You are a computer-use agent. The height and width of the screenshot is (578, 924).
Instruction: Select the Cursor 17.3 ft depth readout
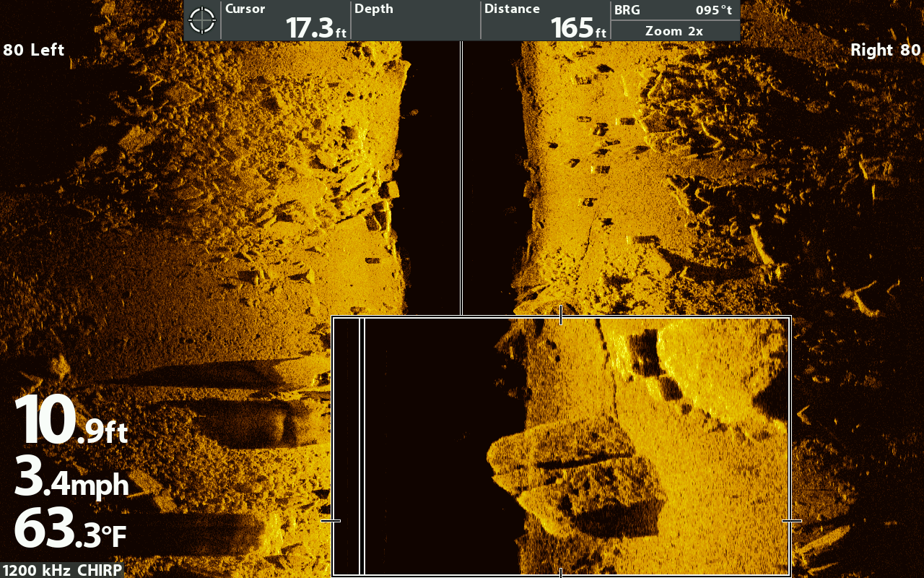(286, 20)
